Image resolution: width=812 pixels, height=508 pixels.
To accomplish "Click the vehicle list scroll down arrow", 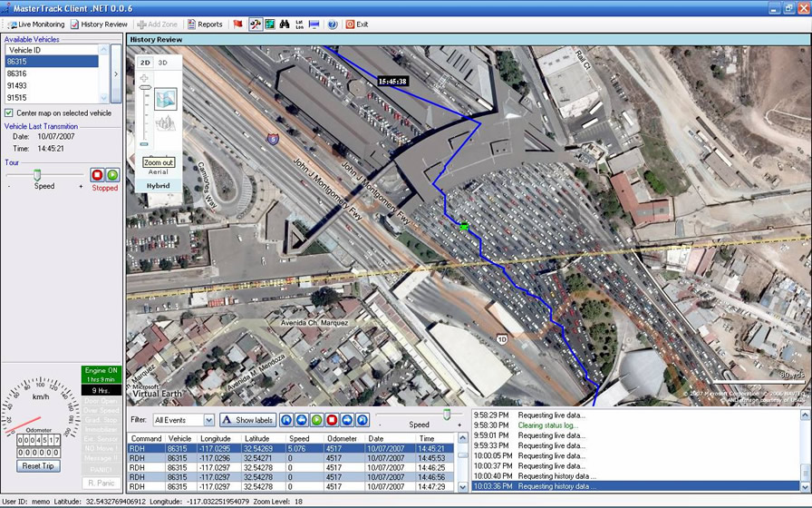I will (103, 98).
